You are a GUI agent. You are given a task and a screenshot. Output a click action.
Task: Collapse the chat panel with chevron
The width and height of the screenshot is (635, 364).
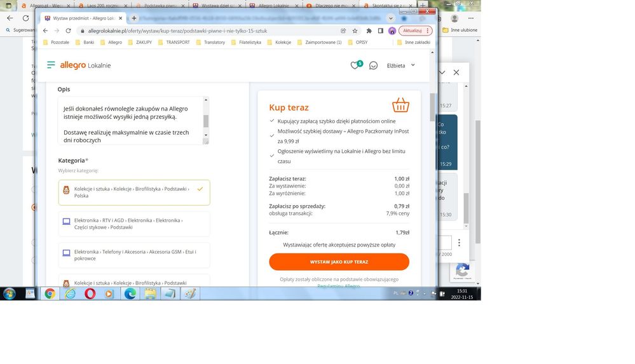[442, 72]
